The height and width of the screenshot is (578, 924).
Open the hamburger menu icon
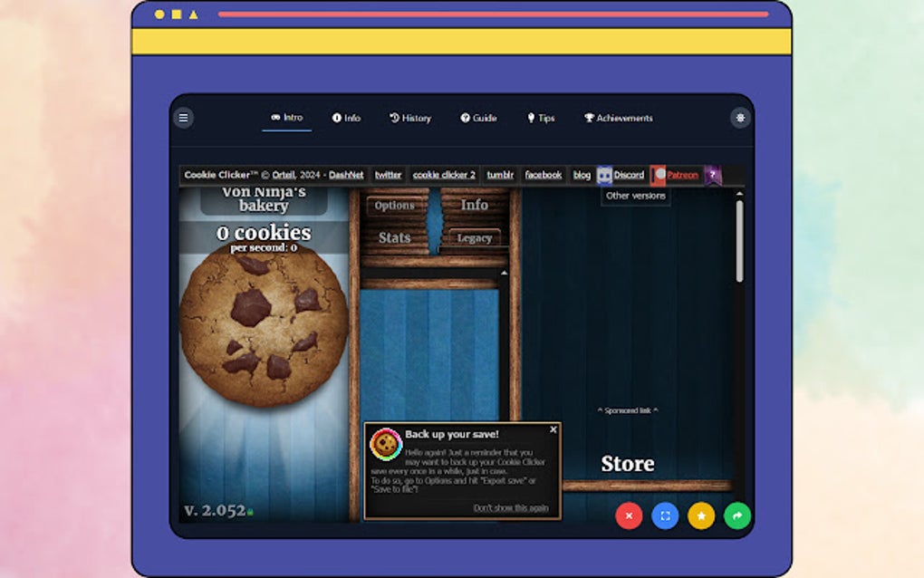(x=184, y=118)
